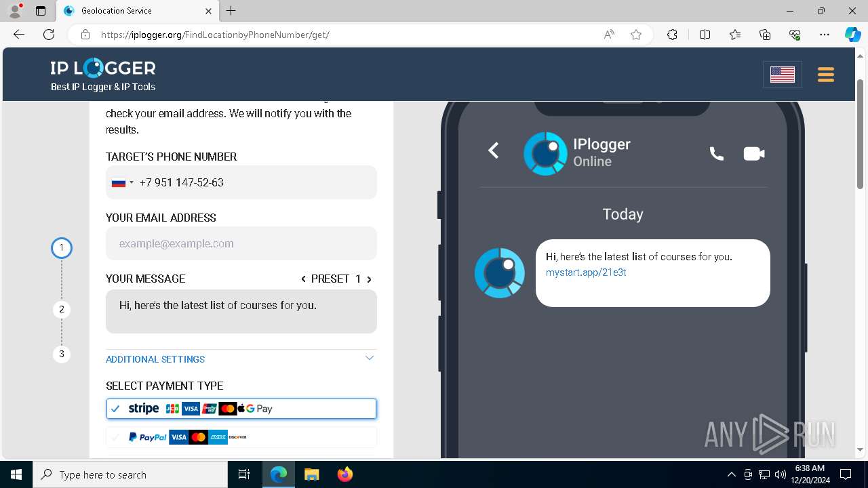
Task: Click the back arrow in phone chat
Action: 494,150
